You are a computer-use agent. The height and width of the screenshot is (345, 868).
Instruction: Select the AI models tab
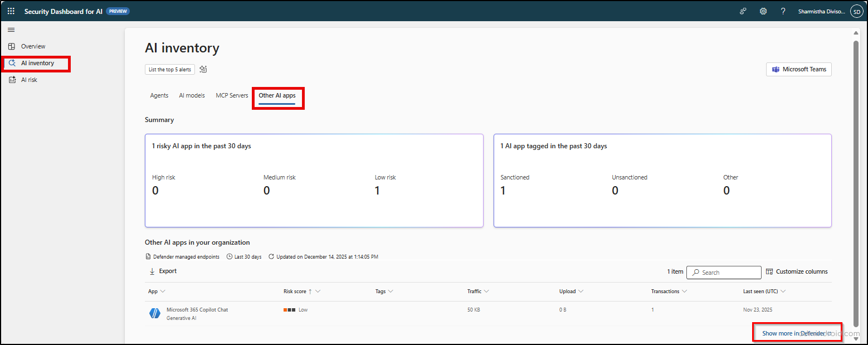tap(192, 95)
